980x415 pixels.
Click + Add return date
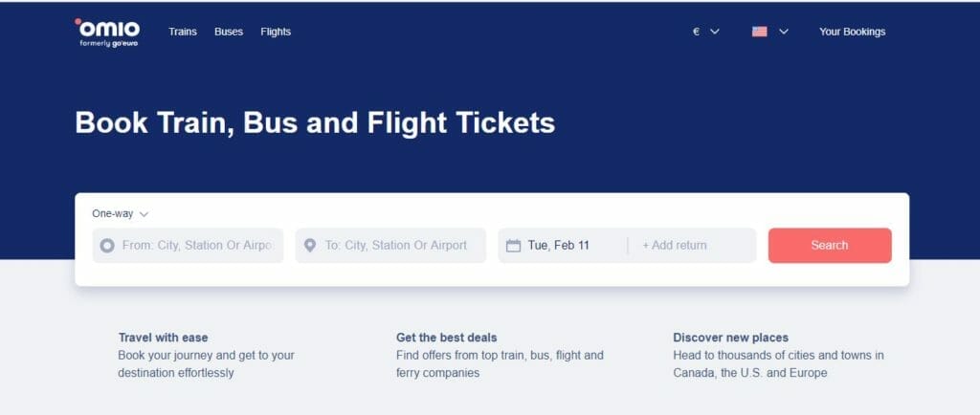click(675, 245)
